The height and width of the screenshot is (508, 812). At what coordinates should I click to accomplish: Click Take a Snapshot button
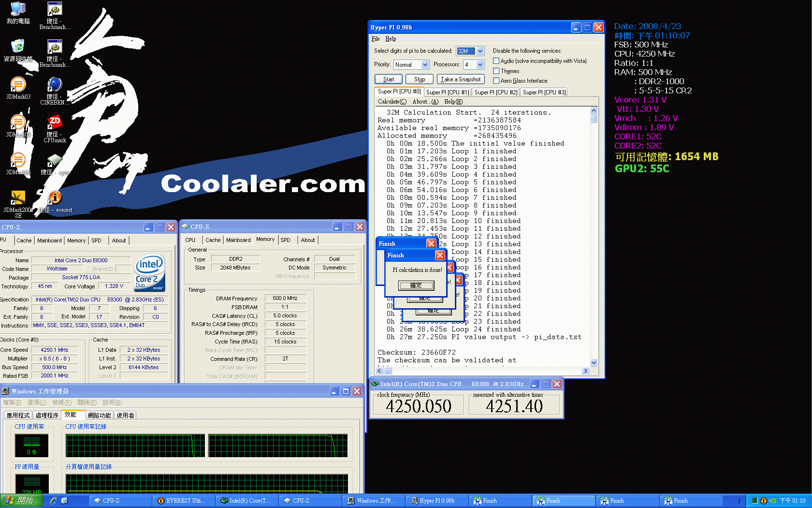(461, 79)
